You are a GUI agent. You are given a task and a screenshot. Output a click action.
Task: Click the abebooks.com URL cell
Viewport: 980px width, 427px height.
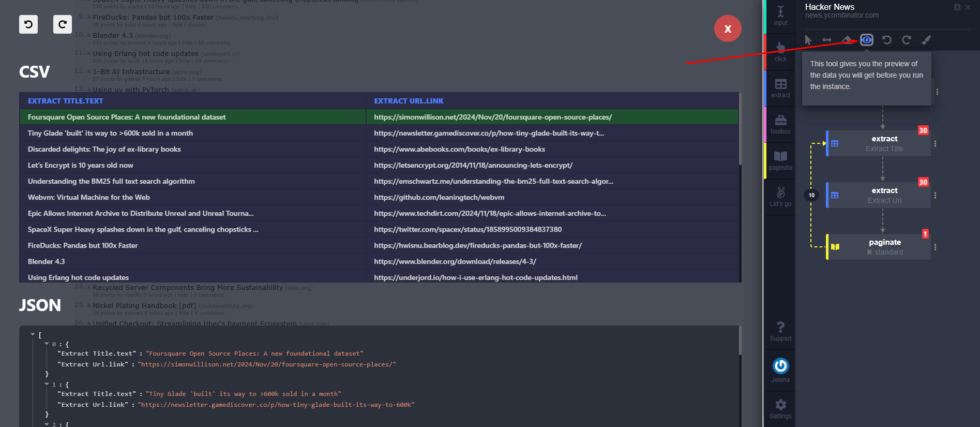tap(552, 149)
